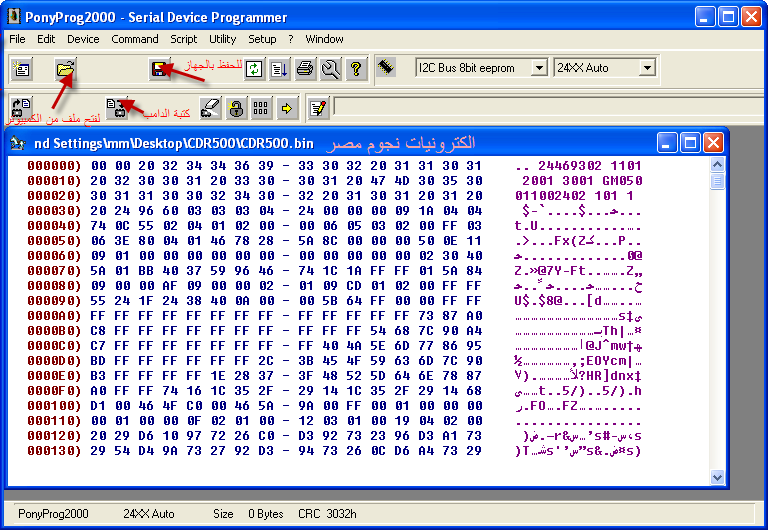Click the PonyProg2000 title bar app icon

(x=13, y=17)
